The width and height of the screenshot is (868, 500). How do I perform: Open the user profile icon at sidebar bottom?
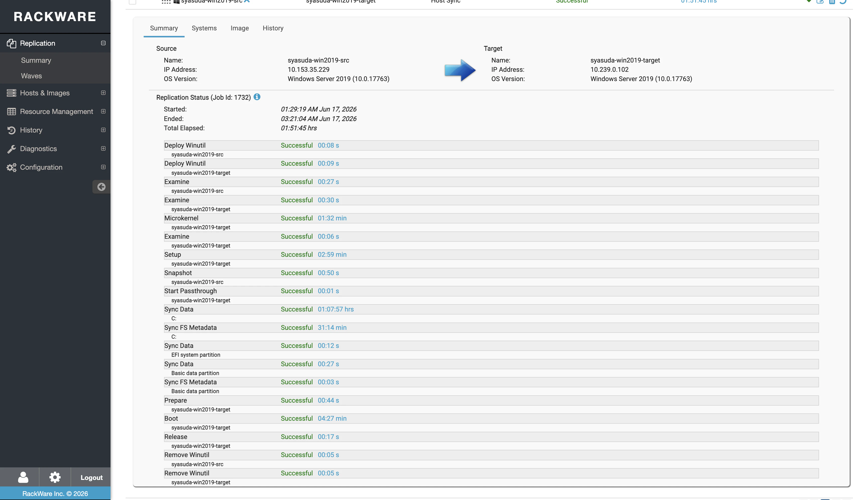23,477
